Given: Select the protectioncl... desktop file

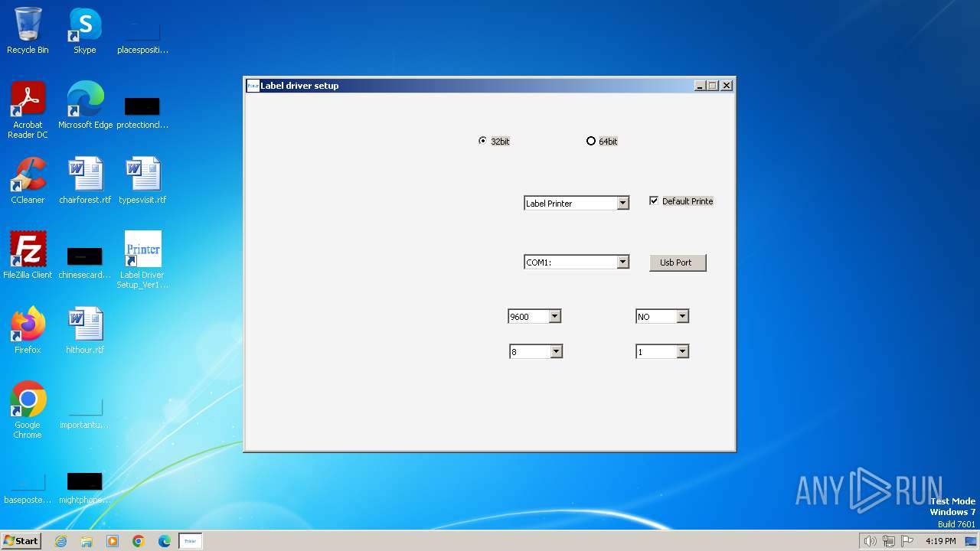Looking at the screenshot, I should point(142,112).
